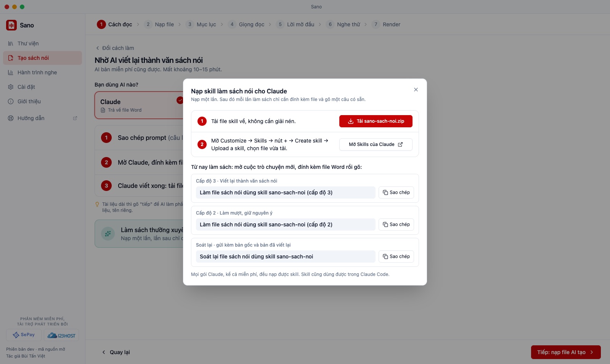This screenshot has width=610, height=364.
Task: Click left arrow icon beside Quay lại
Action: point(104,352)
